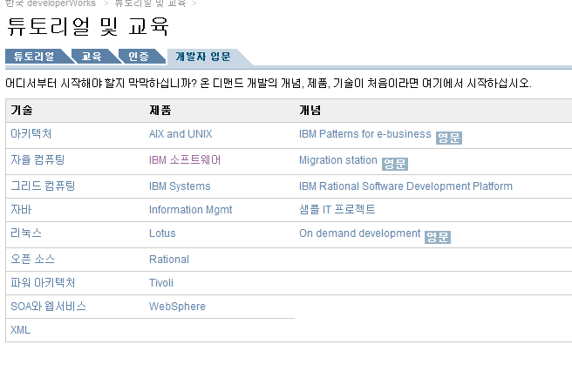Open the 오픈 소스 link
The width and height of the screenshot is (572, 392).
(x=32, y=259)
